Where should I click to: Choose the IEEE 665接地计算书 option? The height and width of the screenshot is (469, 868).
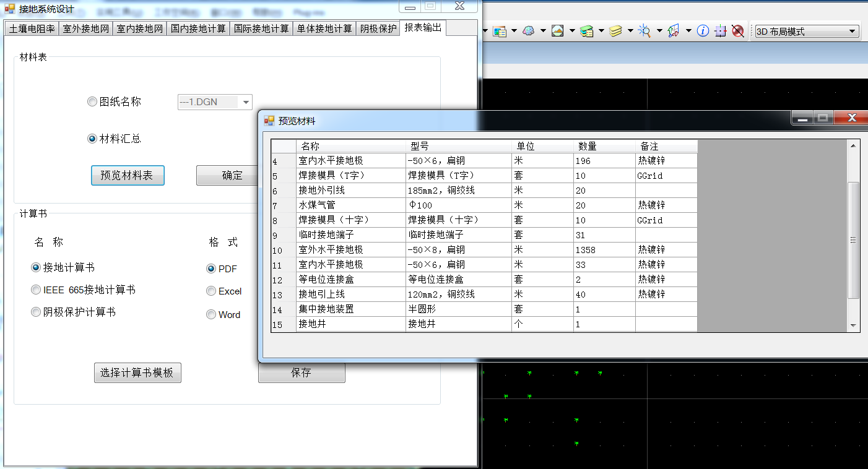click(37, 290)
